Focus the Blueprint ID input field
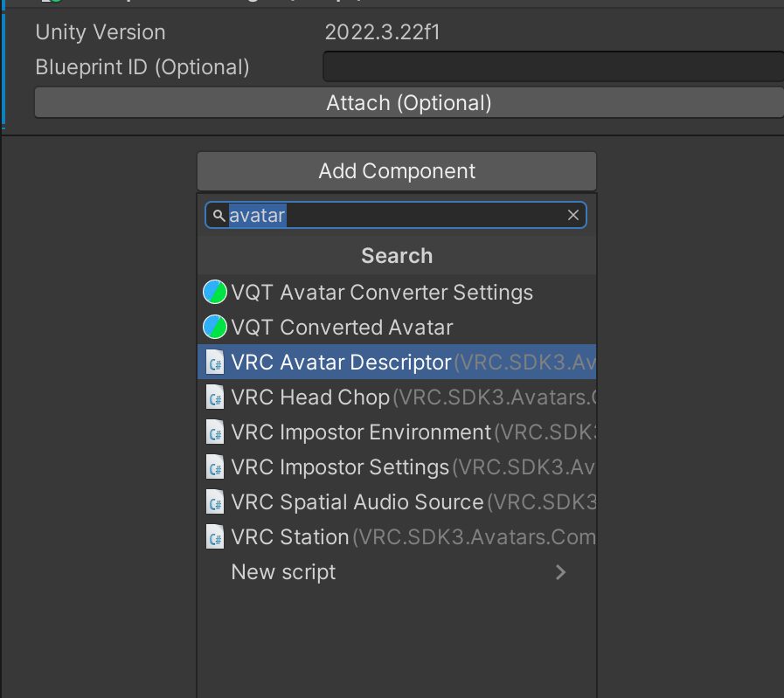Viewport: 784px width, 698px height. (x=552, y=67)
